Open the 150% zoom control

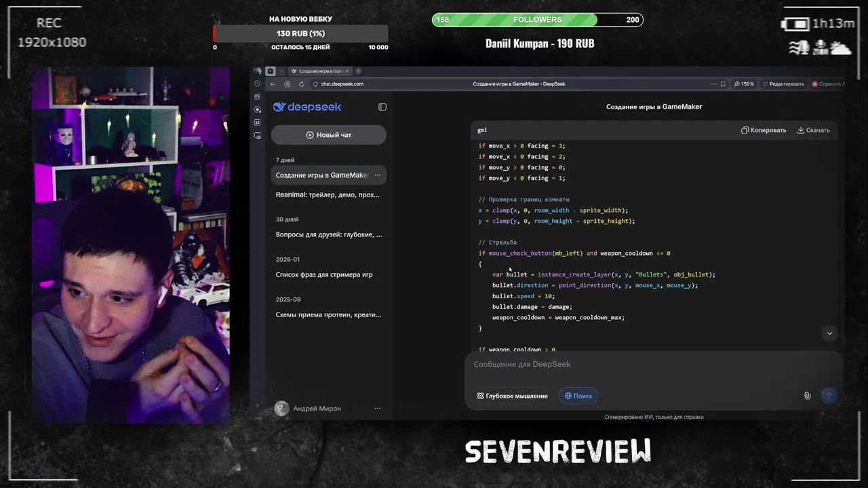click(744, 84)
